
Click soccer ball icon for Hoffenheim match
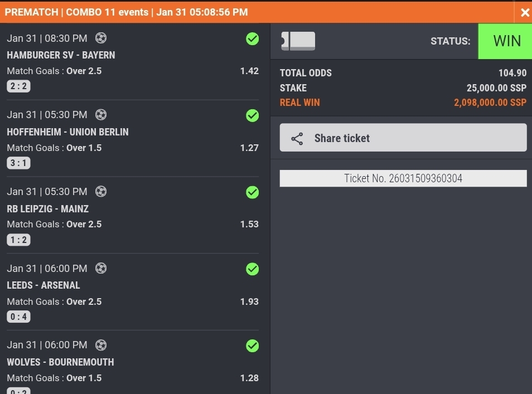(x=101, y=115)
